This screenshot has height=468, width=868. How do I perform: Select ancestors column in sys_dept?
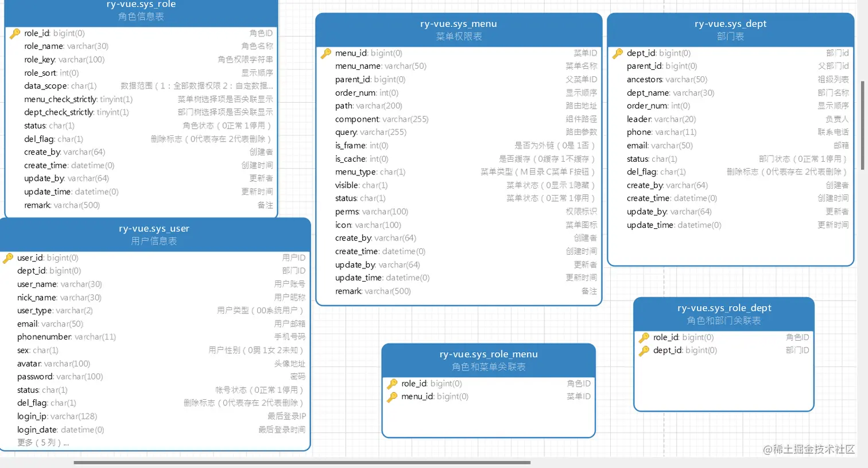pyautogui.click(x=730, y=80)
